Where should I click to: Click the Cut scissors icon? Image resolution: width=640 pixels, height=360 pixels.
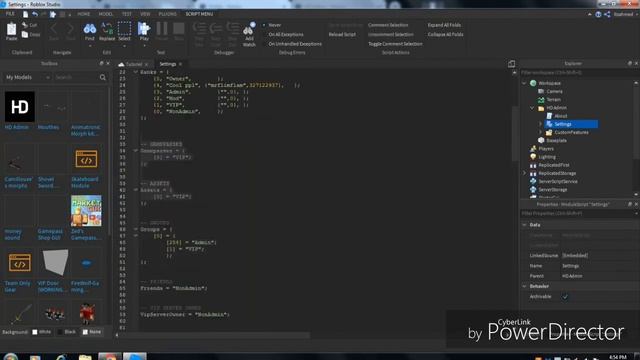[x=25, y=25]
